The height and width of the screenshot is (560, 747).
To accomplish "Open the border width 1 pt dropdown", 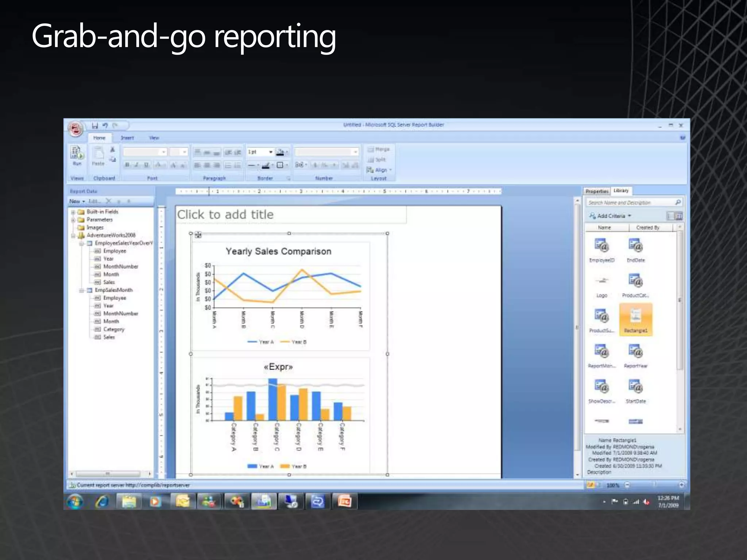I will (271, 152).
